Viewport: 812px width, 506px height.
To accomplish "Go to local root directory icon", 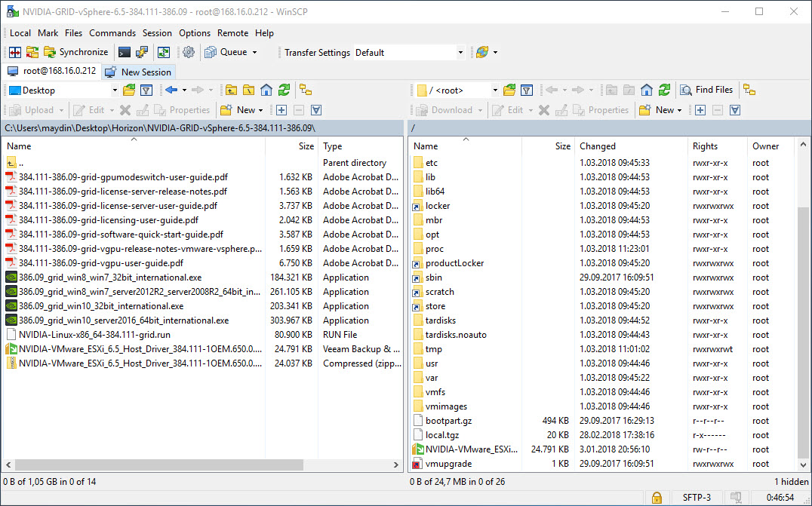I will [248, 90].
